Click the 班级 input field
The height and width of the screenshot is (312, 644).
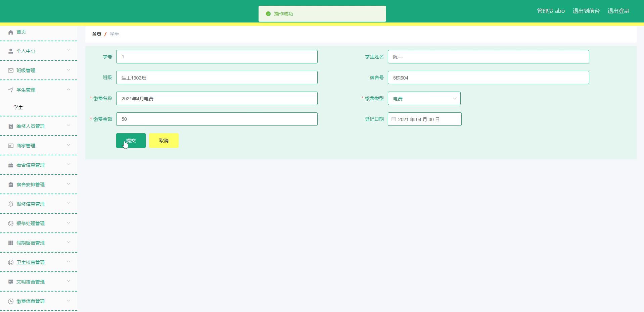217,77
